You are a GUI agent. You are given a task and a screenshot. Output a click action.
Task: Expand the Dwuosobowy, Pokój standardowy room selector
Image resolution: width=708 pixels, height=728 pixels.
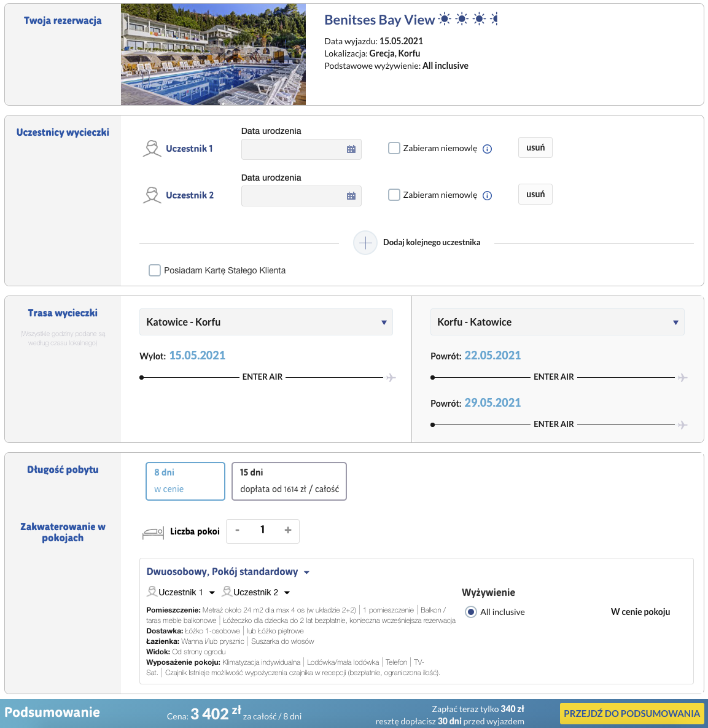click(228, 572)
